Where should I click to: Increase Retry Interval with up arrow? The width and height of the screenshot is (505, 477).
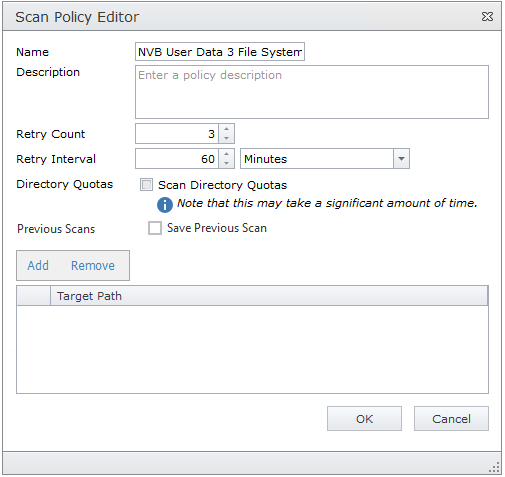click(x=227, y=154)
